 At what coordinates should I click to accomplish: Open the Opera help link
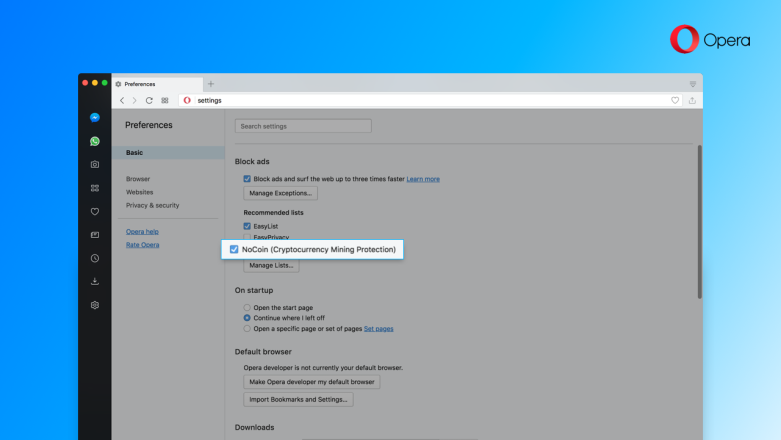click(x=142, y=232)
